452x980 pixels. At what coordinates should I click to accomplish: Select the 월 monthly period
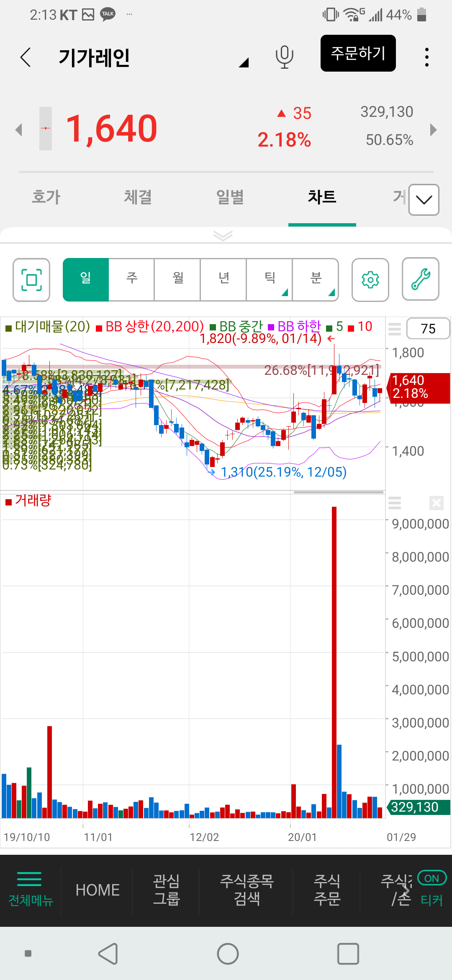178,280
